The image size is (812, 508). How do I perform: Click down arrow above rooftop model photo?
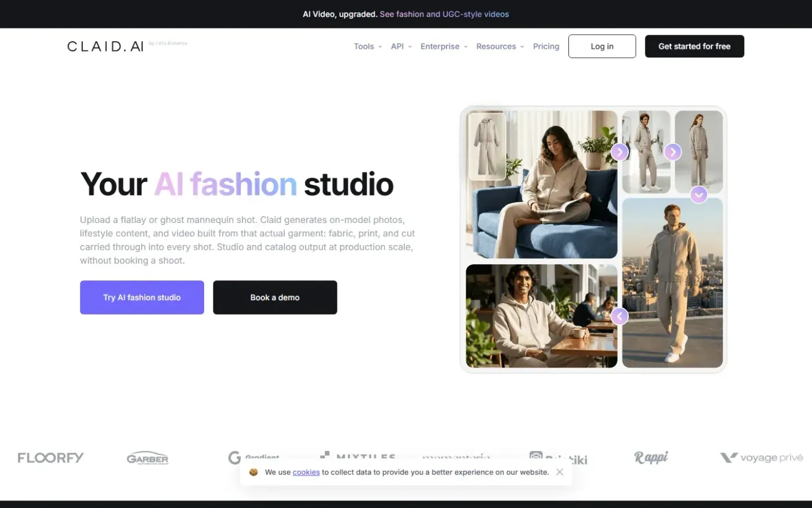pyautogui.click(x=699, y=194)
